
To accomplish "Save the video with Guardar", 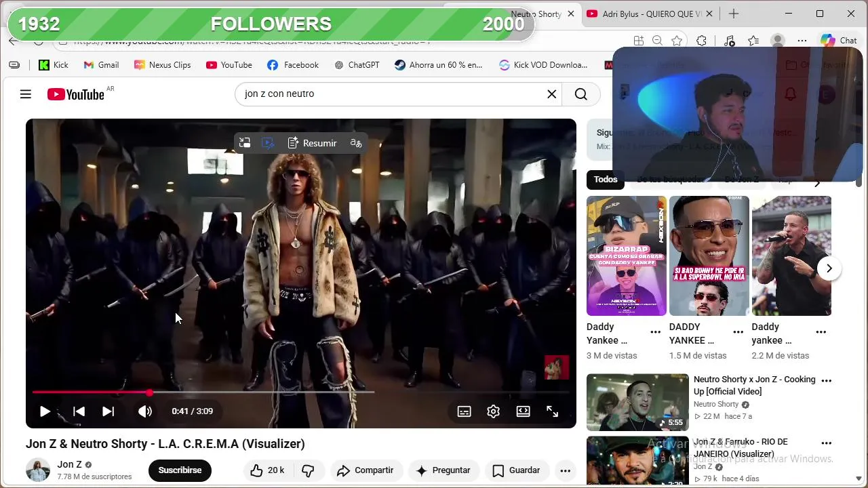I will (517, 470).
